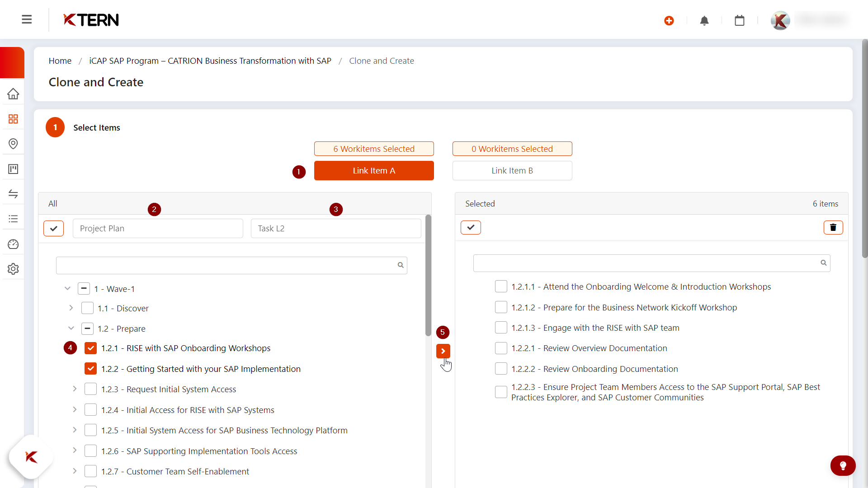Expand 1.2.7 Customer Team Self-Enablement node
Viewport: 868px width, 488px height.
(75, 471)
